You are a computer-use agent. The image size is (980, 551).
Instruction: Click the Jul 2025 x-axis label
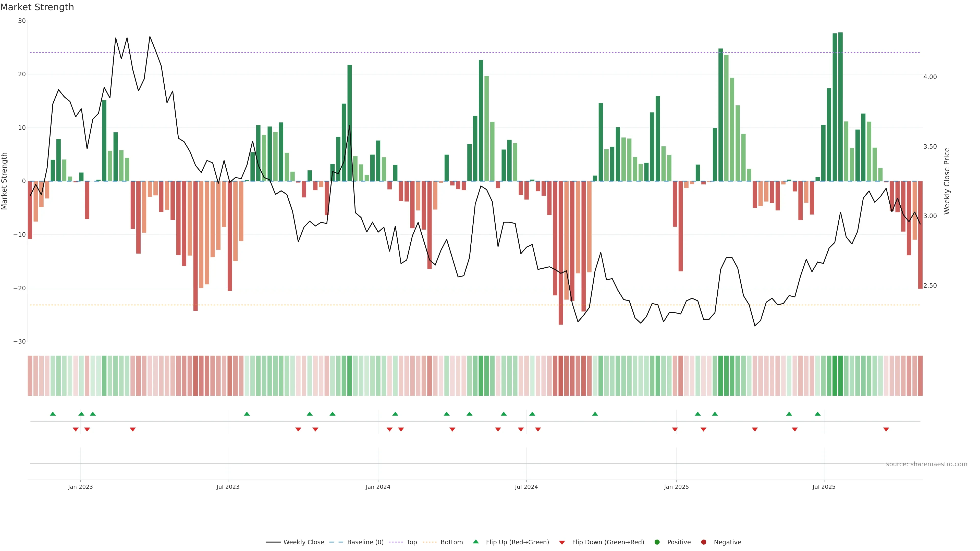[x=824, y=487]
